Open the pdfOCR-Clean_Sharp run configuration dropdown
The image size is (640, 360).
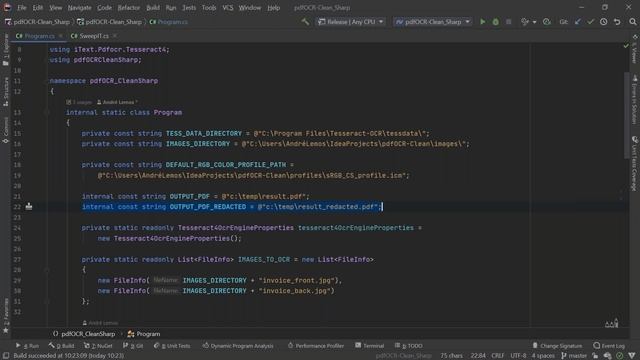[433, 22]
